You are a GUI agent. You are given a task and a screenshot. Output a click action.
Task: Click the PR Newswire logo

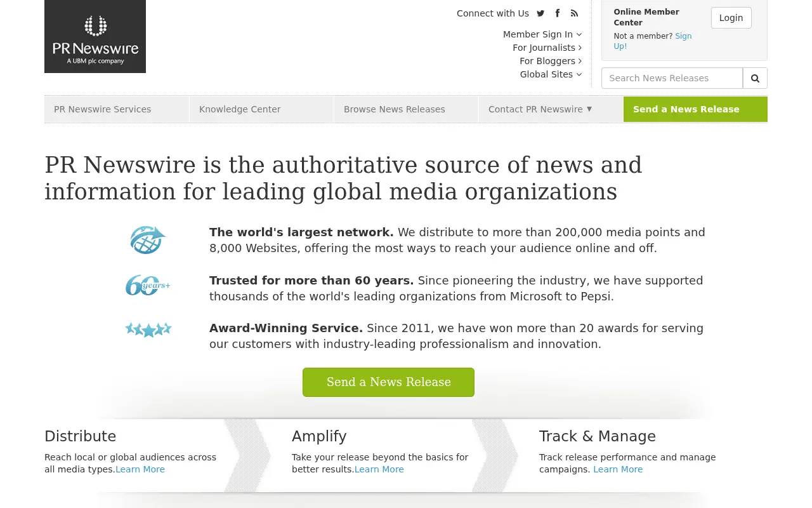pyautogui.click(x=95, y=36)
